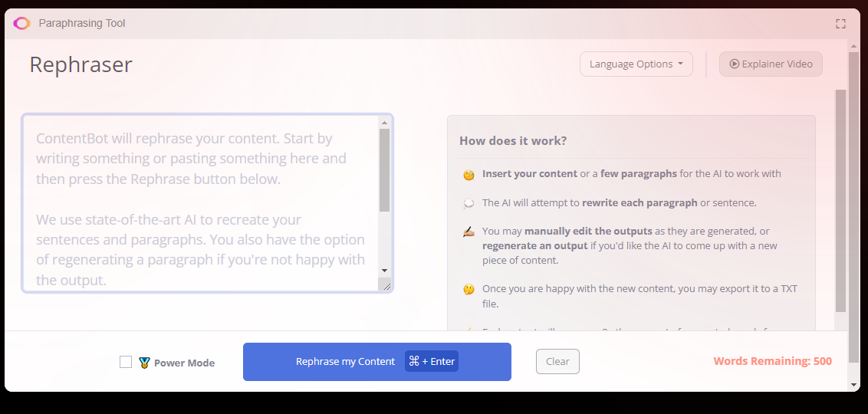Click the text area resize handle
The image size is (868, 414).
[x=386, y=286]
